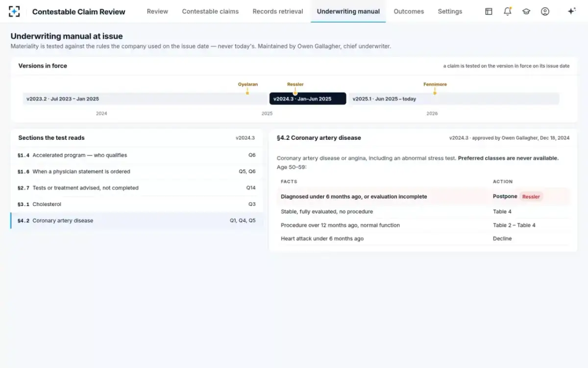Select the Underwriting manual tab
Screen dimensions: 588x368
(x=348, y=11)
